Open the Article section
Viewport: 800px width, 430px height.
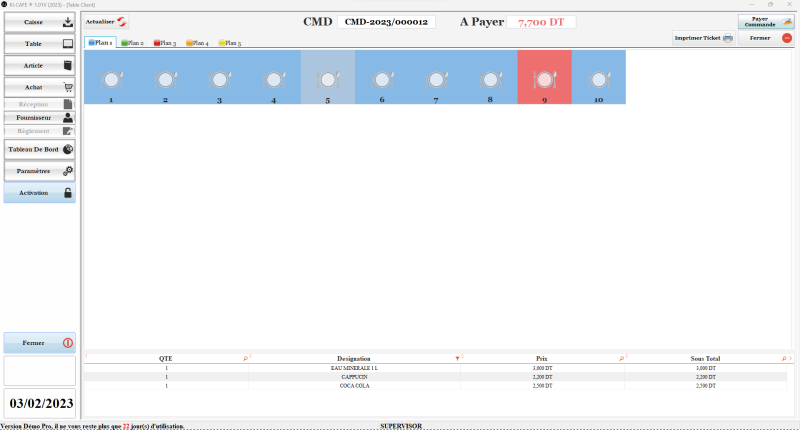(40, 66)
